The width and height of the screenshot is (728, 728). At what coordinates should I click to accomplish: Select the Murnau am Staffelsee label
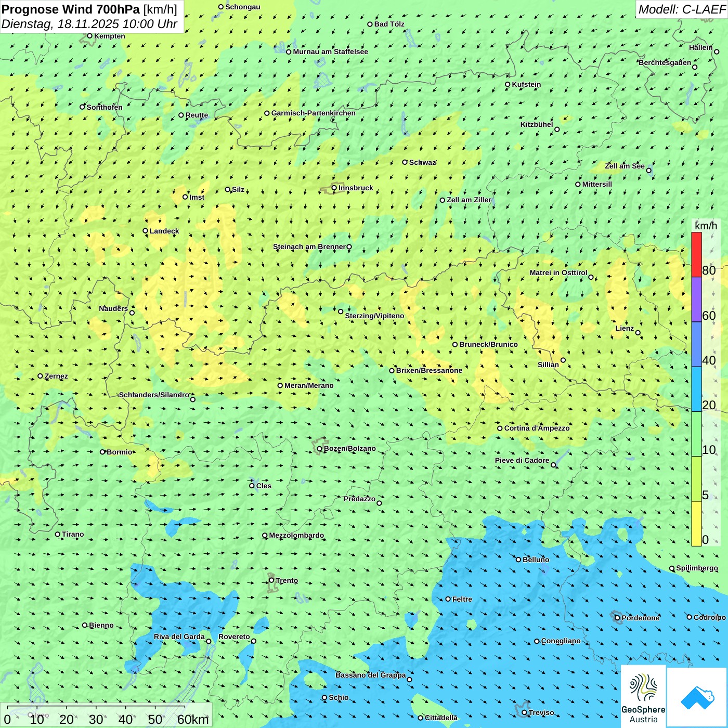[330, 51]
